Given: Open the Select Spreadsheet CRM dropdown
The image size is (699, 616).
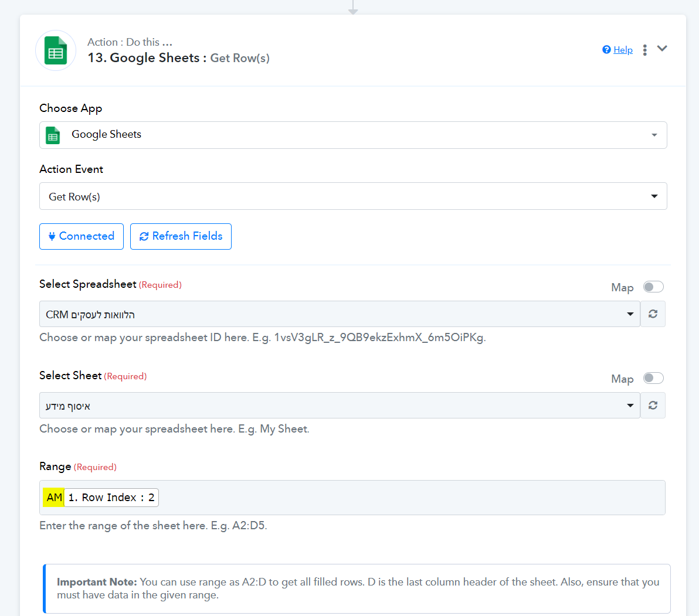Looking at the screenshot, I should point(340,314).
